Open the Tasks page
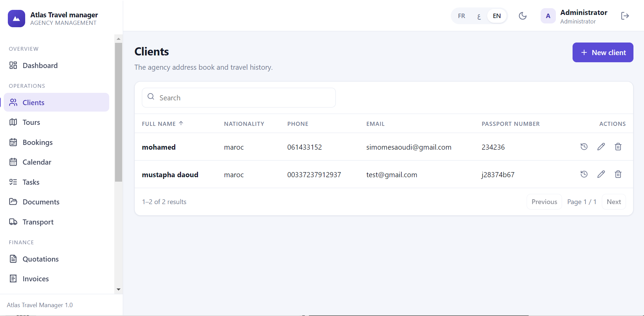 (x=56, y=182)
